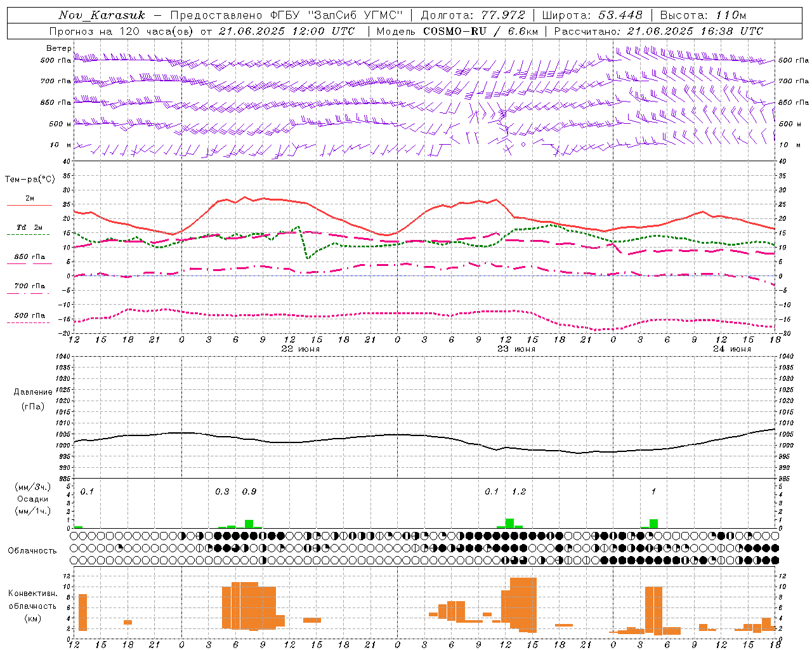Click the 500 гПа temperature legend entry
This screenshot has height=650, width=812.
[29, 317]
